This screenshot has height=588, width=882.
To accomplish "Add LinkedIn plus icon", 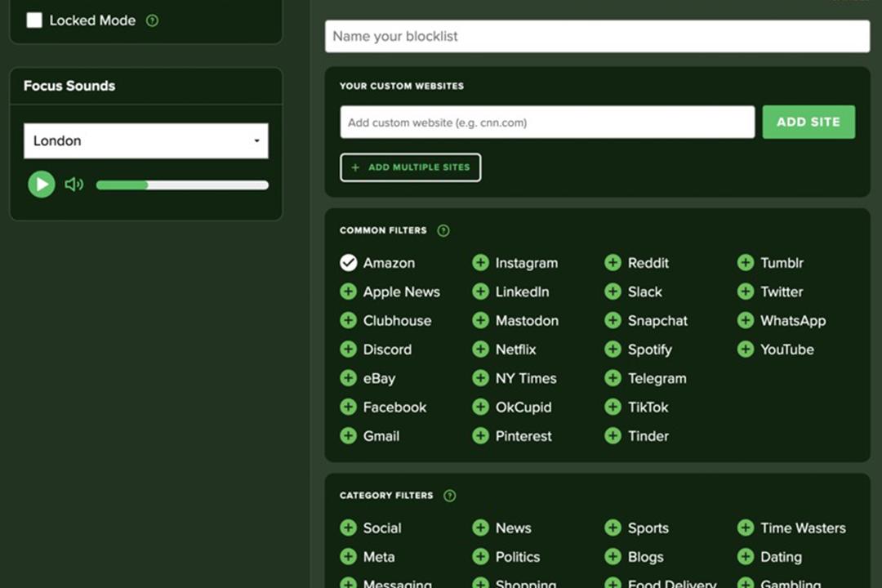I will coord(480,292).
